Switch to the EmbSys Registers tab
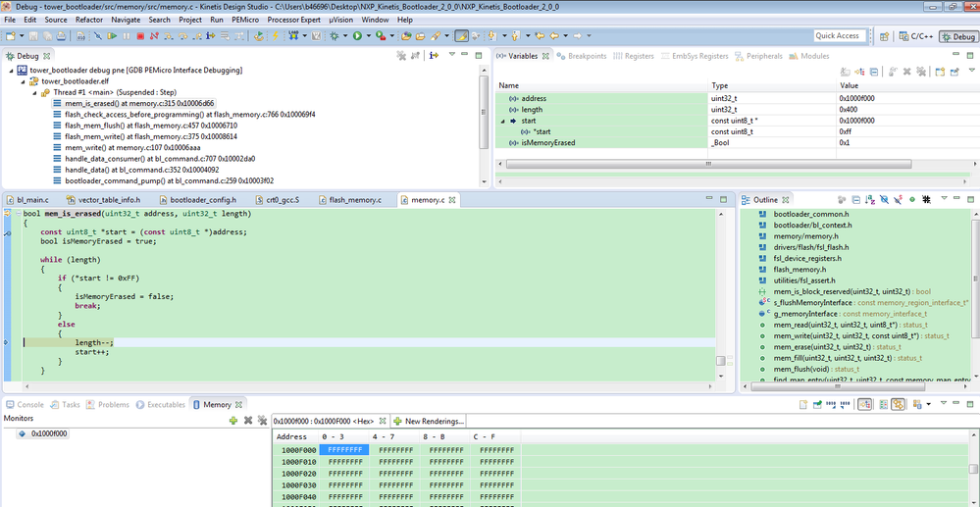The height and width of the screenshot is (507, 980). (695, 56)
